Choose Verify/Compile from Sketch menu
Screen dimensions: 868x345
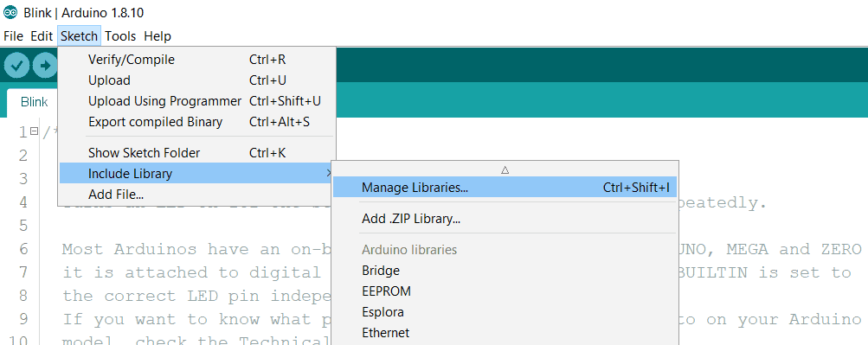(197, 60)
